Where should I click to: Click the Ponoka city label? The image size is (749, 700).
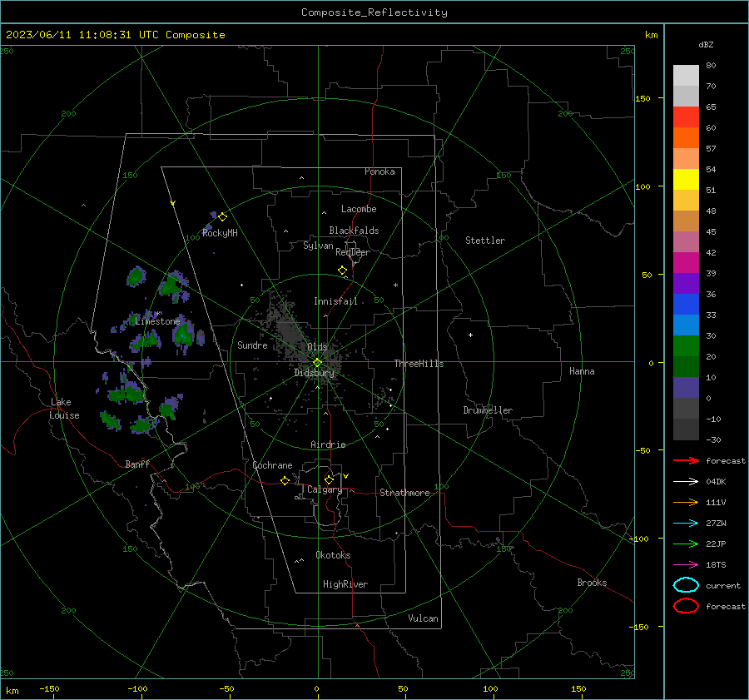[x=379, y=171]
